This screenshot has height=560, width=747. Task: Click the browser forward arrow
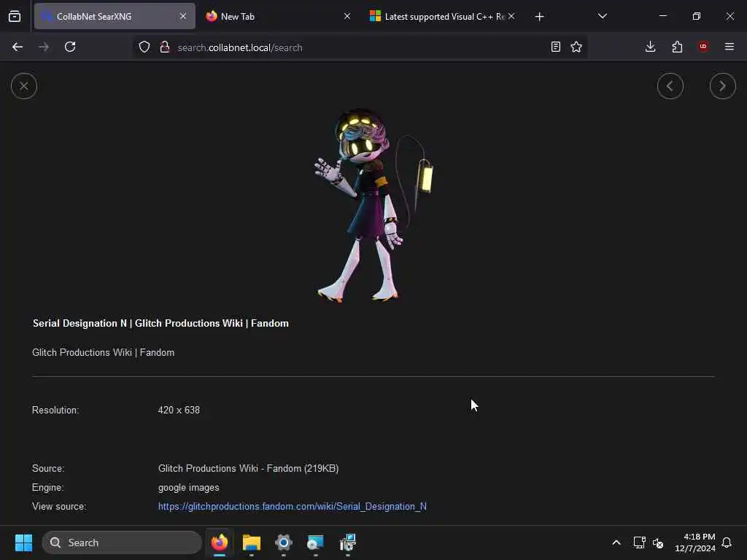tap(44, 47)
